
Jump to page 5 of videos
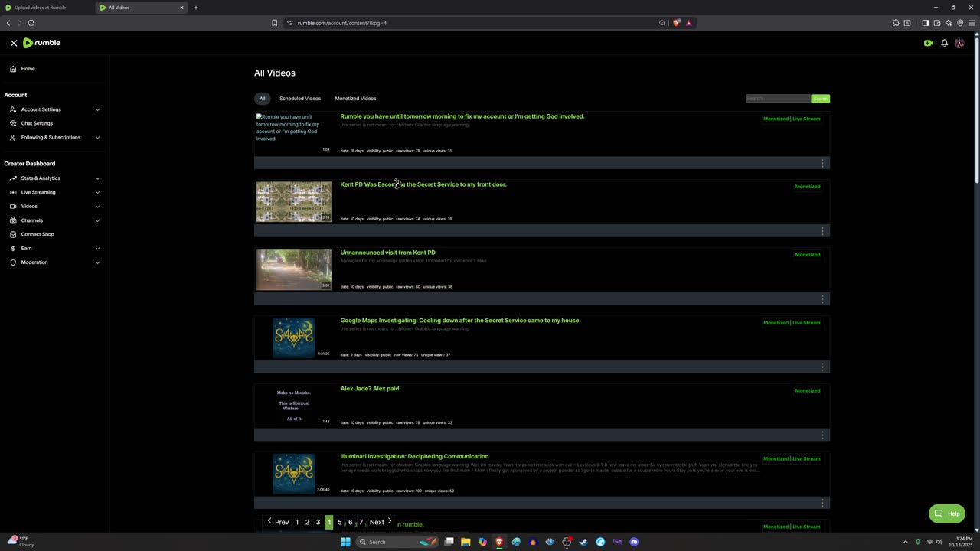(x=340, y=522)
